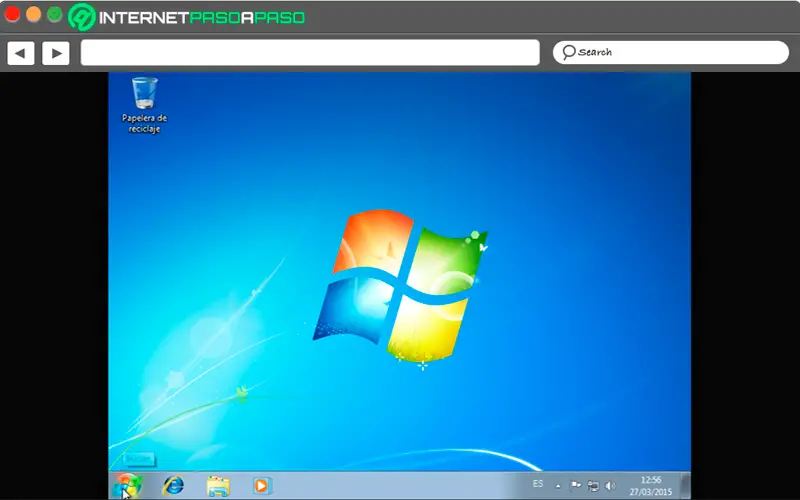Click the magnifier icon in Search box
Screen dimensions: 800x500
click(x=568, y=52)
